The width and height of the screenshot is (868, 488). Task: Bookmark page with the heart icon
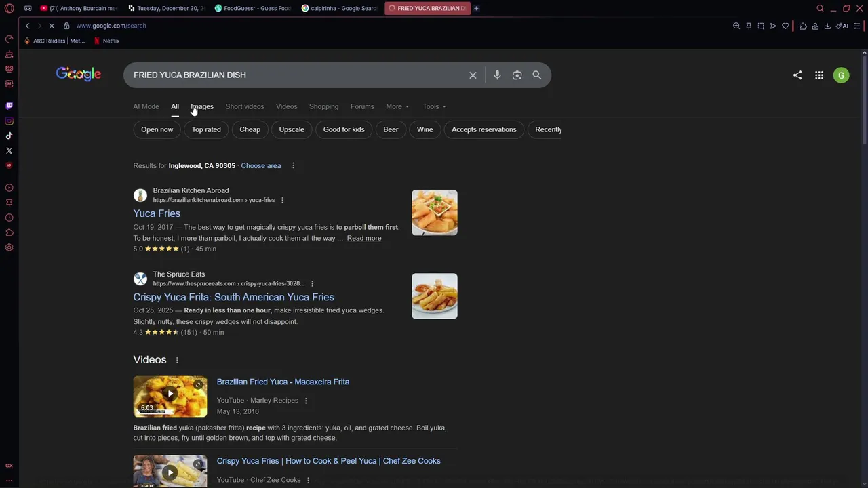(x=785, y=26)
